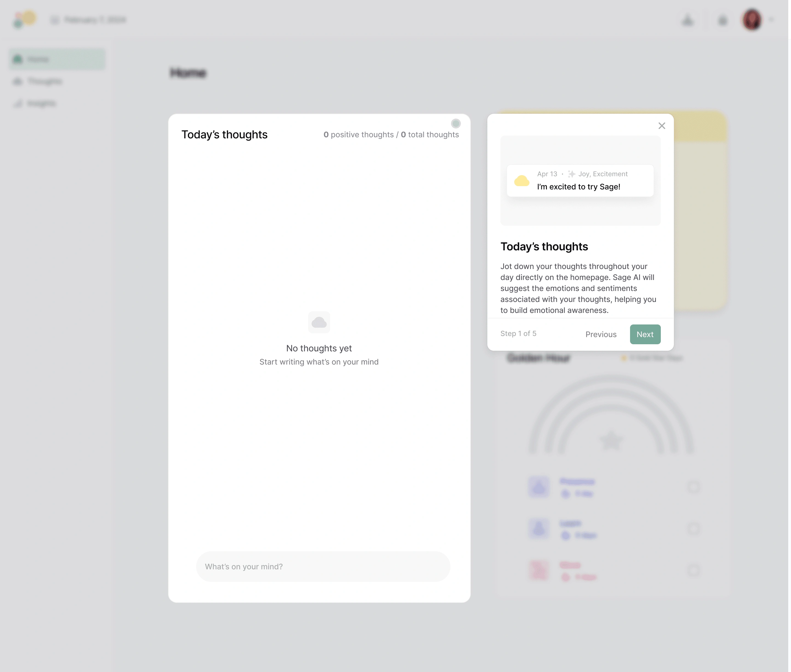791x672 pixels.
Task: Click the 'What's on your mind?' input field
Action: click(x=323, y=567)
